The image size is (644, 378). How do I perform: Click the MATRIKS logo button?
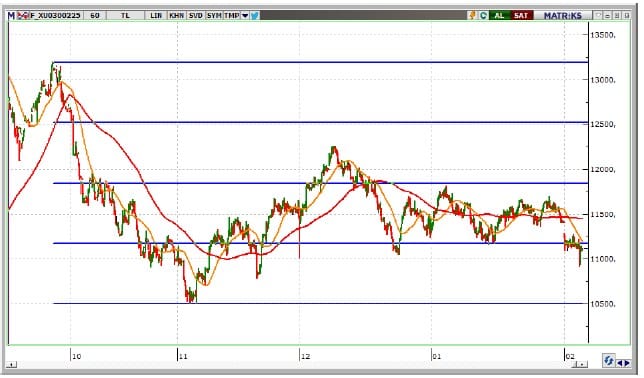coord(563,16)
